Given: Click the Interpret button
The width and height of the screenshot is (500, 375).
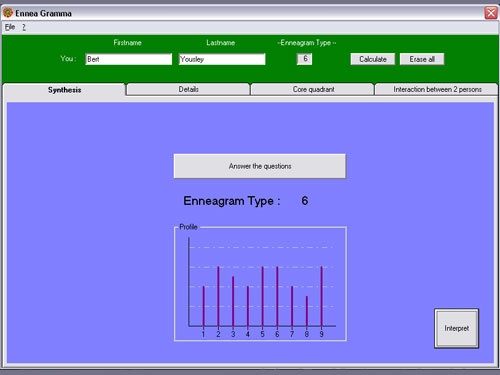Looking at the screenshot, I should click(x=457, y=328).
